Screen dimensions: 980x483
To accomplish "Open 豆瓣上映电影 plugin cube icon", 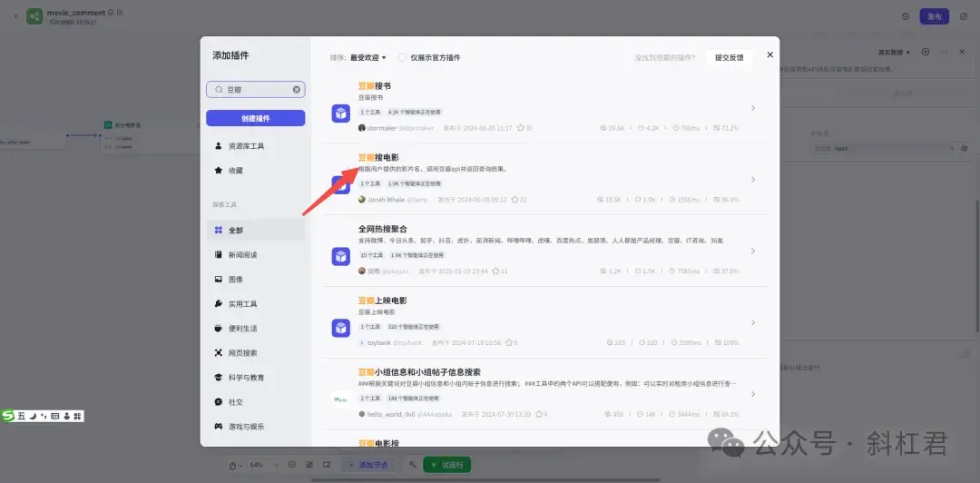I will point(340,328).
